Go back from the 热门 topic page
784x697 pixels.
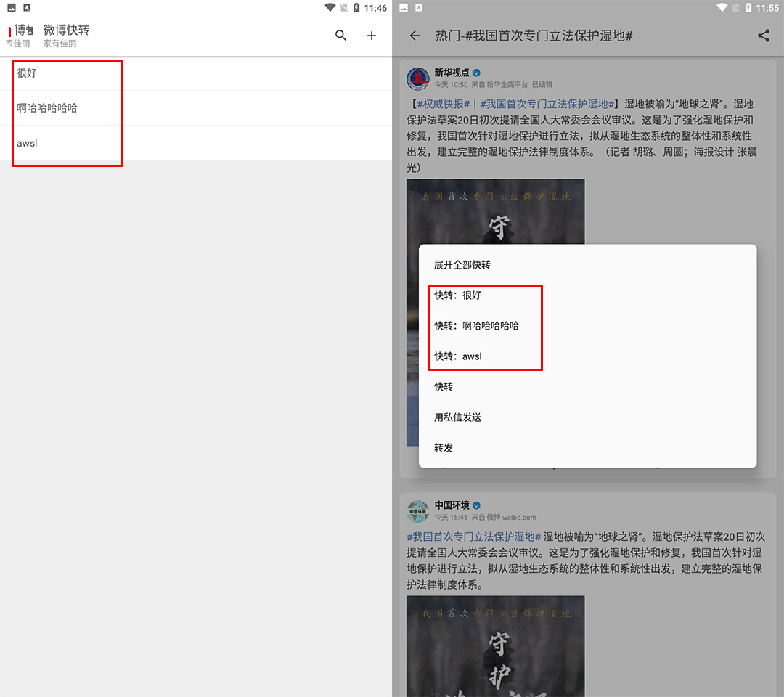pos(415,36)
